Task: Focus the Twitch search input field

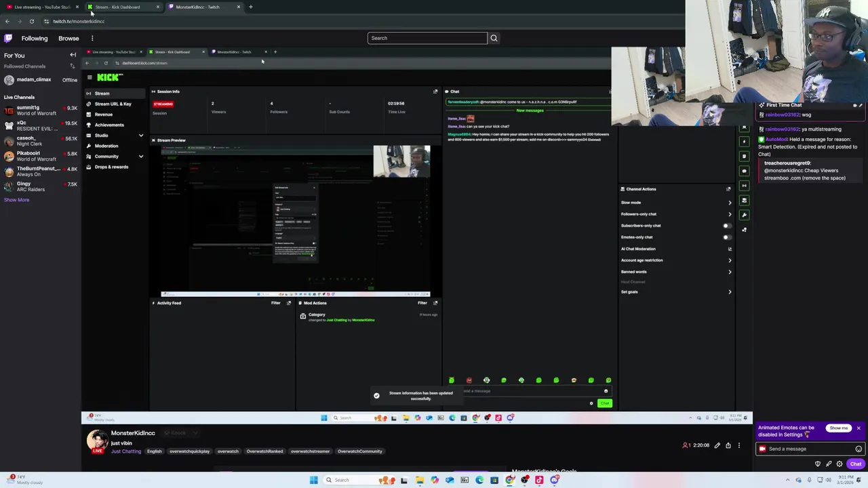Action: (x=427, y=38)
